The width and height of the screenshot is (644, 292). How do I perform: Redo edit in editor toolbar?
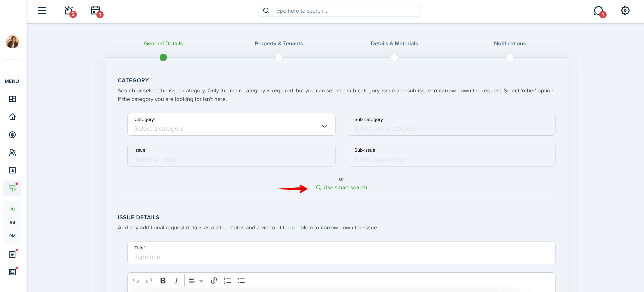point(149,281)
